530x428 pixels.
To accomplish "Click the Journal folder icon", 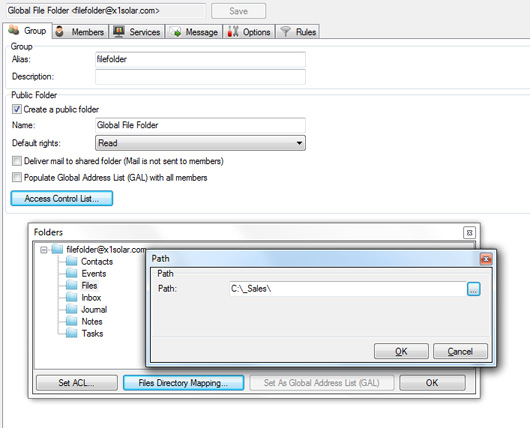I will (x=71, y=309).
